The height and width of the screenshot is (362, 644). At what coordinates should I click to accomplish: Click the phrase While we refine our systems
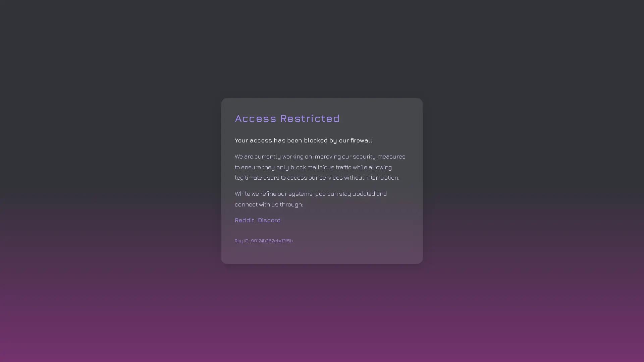(x=274, y=194)
